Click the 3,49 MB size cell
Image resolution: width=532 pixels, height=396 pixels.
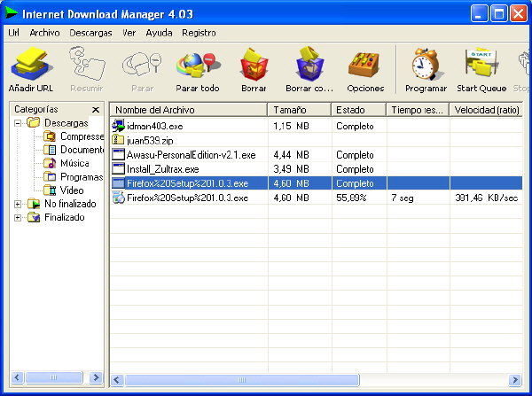coord(291,169)
